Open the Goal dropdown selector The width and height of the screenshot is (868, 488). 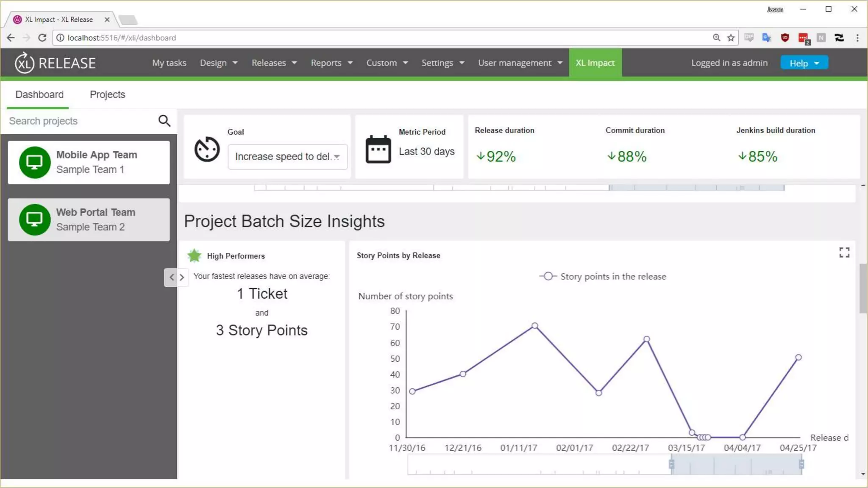tap(287, 157)
